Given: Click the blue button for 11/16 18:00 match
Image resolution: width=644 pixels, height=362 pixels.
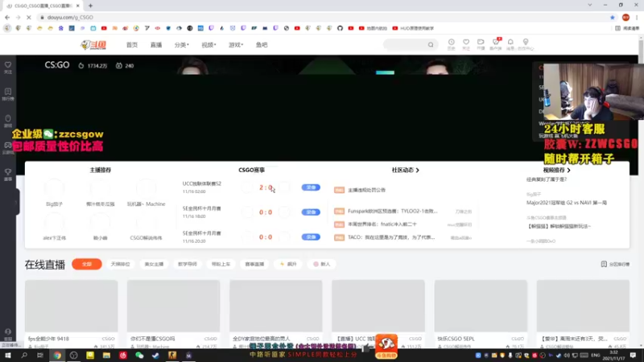Looking at the screenshot, I should (x=311, y=212).
